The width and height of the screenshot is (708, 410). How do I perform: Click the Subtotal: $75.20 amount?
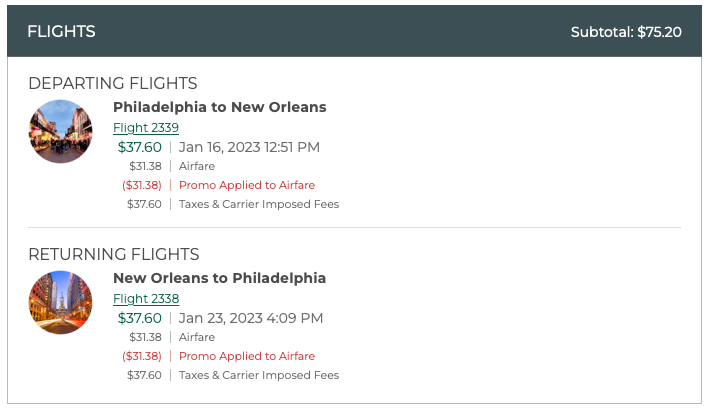(626, 32)
